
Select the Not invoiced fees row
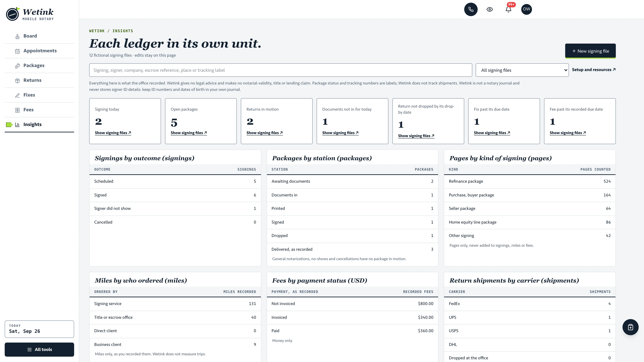coord(352,304)
